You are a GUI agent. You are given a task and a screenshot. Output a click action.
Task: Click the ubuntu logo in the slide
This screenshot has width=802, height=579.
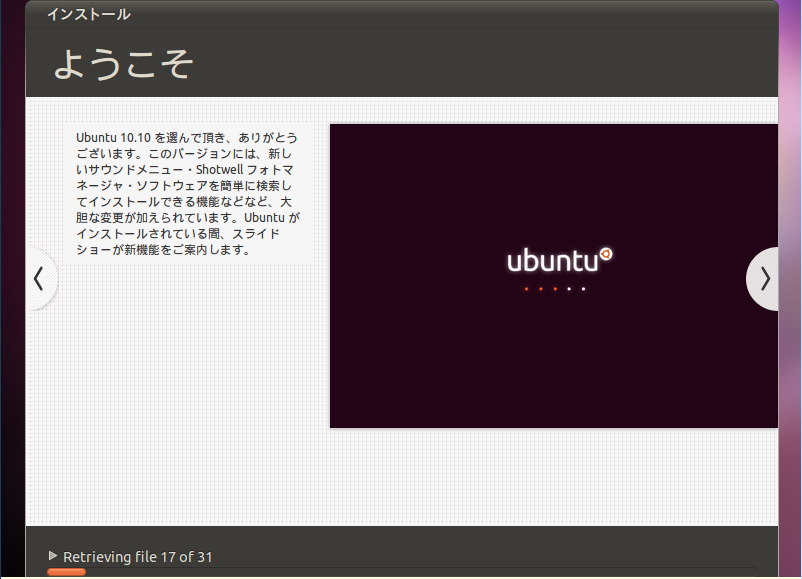pyautogui.click(x=560, y=260)
